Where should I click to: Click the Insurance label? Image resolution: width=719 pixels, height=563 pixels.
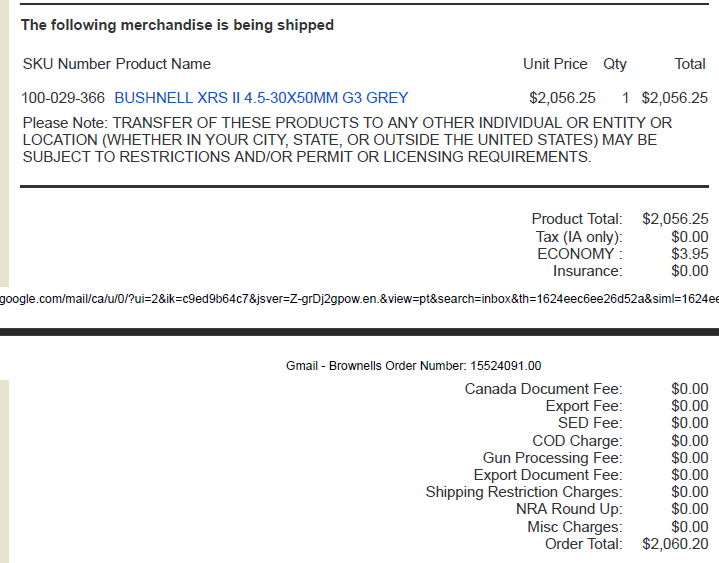pyautogui.click(x=587, y=271)
